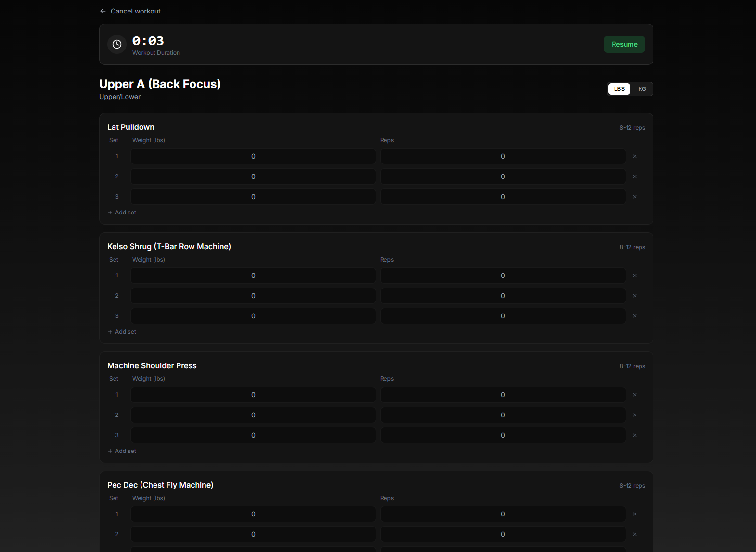Resume the workout timer
This screenshot has height=552, width=756.
coord(625,44)
